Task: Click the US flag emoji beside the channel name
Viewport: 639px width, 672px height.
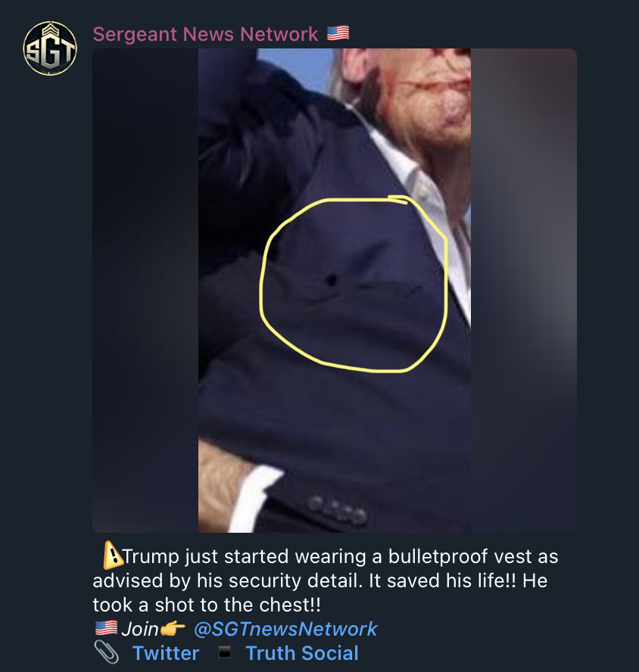Action: [338, 33]
